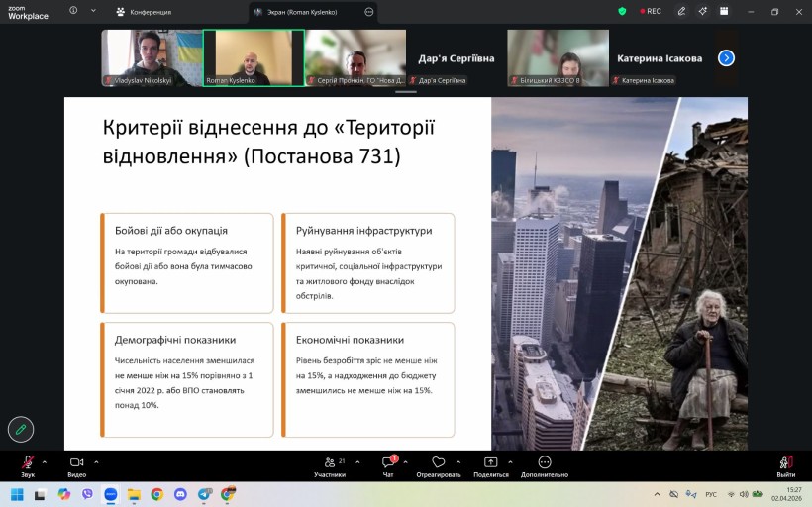Open reactions via Отреагировать heart icon
This screenshot has height=507, width=812.
(438, 465)
